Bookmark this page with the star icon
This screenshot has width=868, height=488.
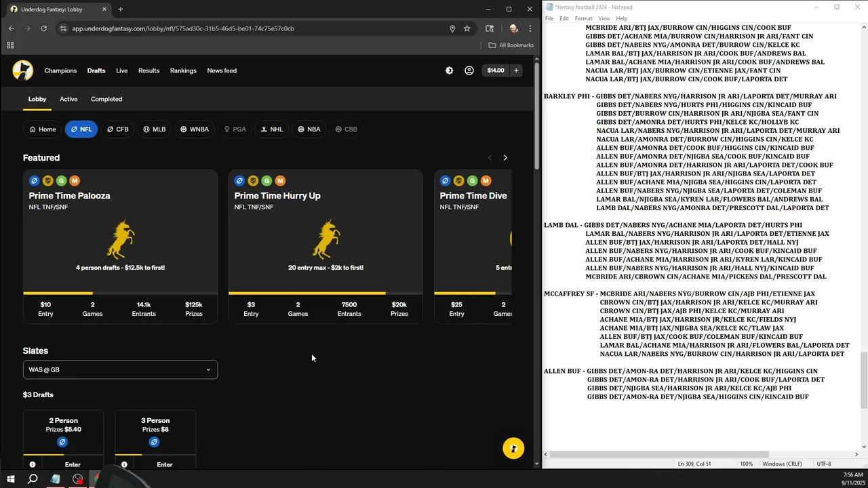[467, 28]
